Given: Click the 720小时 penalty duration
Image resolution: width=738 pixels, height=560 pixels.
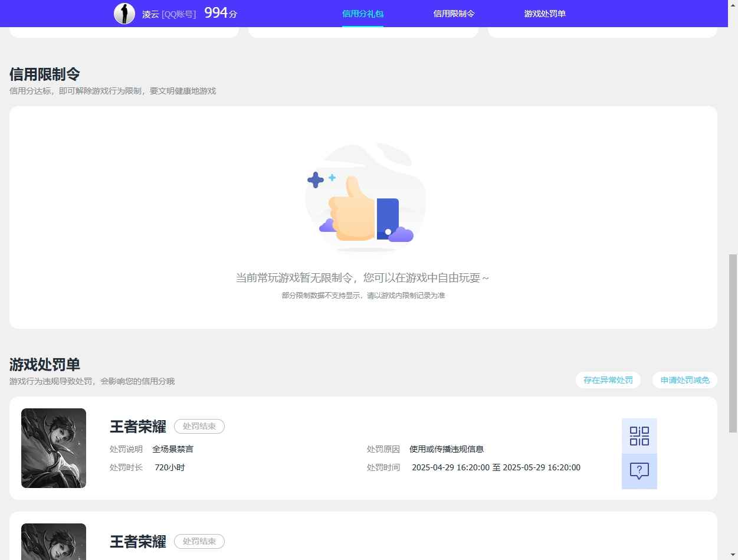Looking at the screenshot, I should (170, 467).
